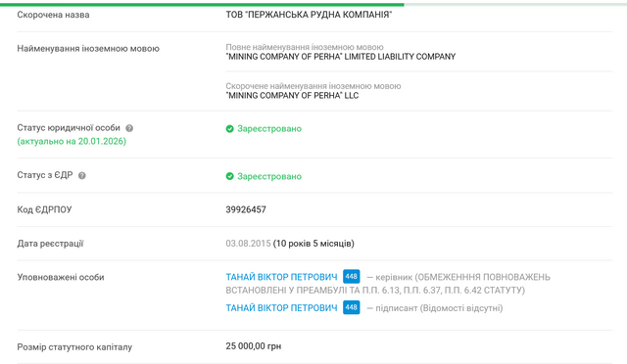This screenshot has height=364, width=627.
Task: Click the Код ЄДРПОУ label
Action: pos(44,209)
